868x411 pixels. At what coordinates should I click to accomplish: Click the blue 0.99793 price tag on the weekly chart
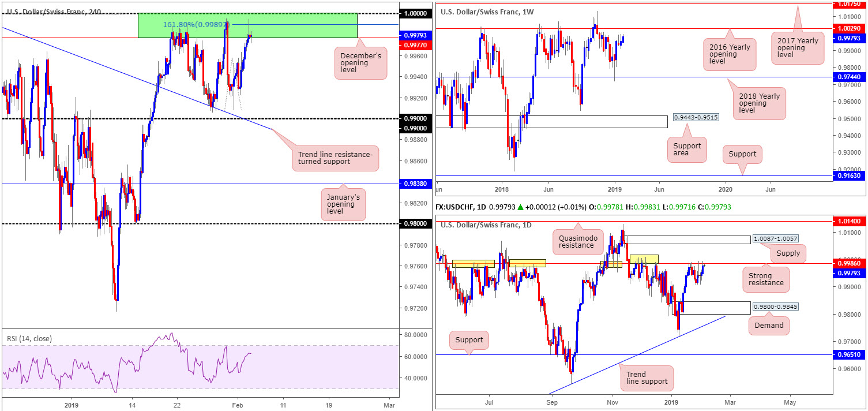pos(850,38)
